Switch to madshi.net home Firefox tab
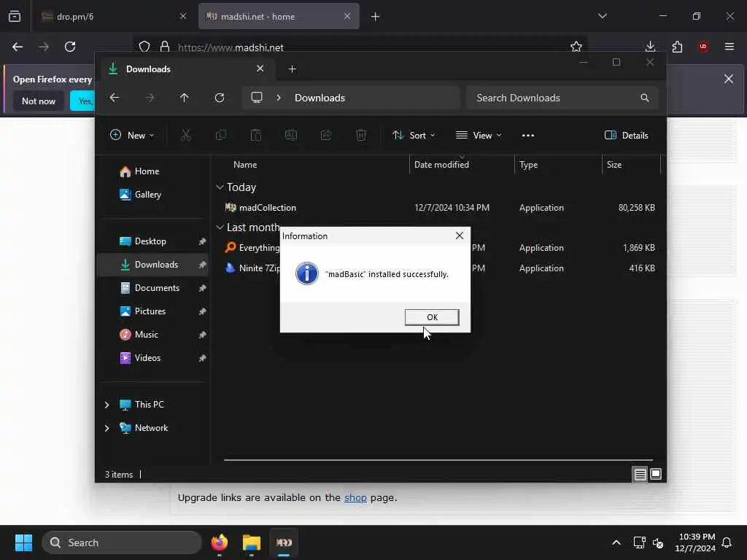 (279, 17)
